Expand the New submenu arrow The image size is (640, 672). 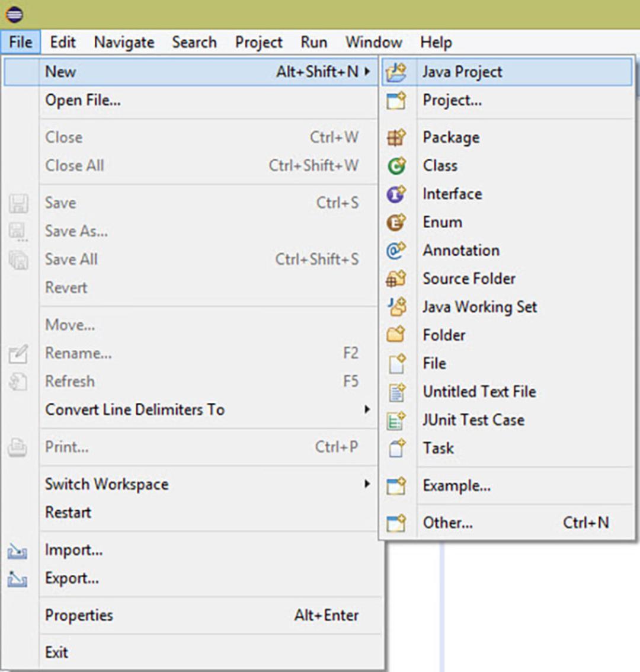pos(367,72)
